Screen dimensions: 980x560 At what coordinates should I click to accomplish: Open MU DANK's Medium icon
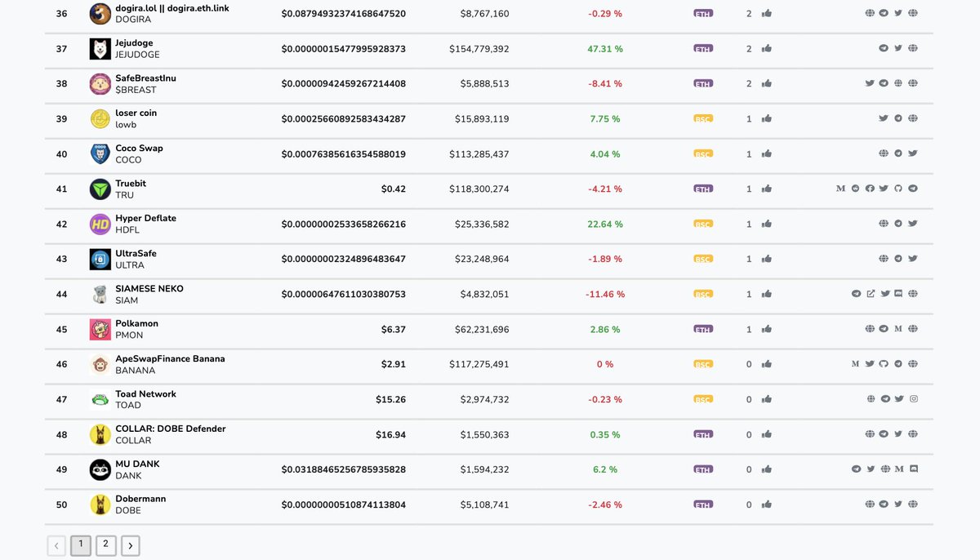pyautogui.click(x=899, y=469)
